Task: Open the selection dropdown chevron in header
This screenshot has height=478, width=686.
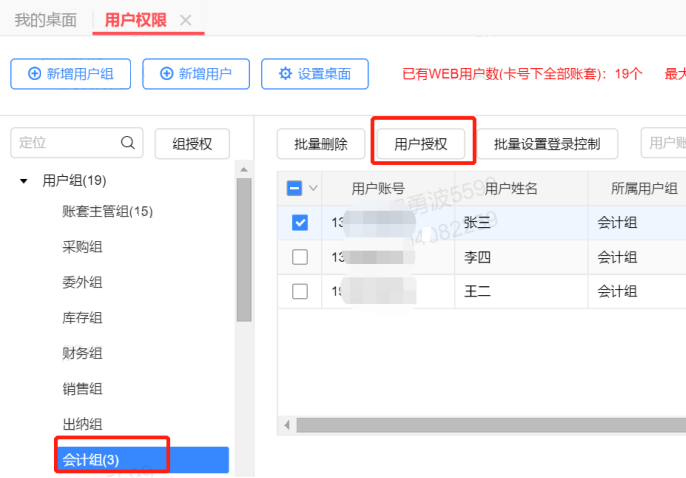Action: point(313,188)
